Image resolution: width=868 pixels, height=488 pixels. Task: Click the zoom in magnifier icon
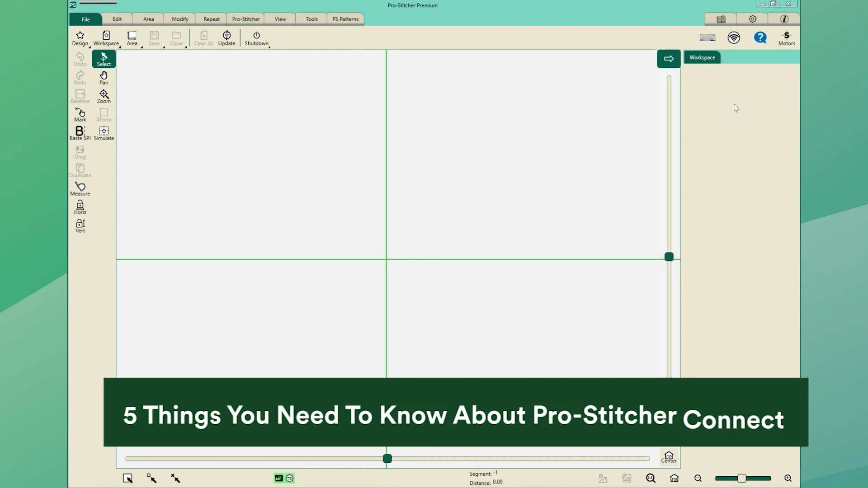(788, 478)
